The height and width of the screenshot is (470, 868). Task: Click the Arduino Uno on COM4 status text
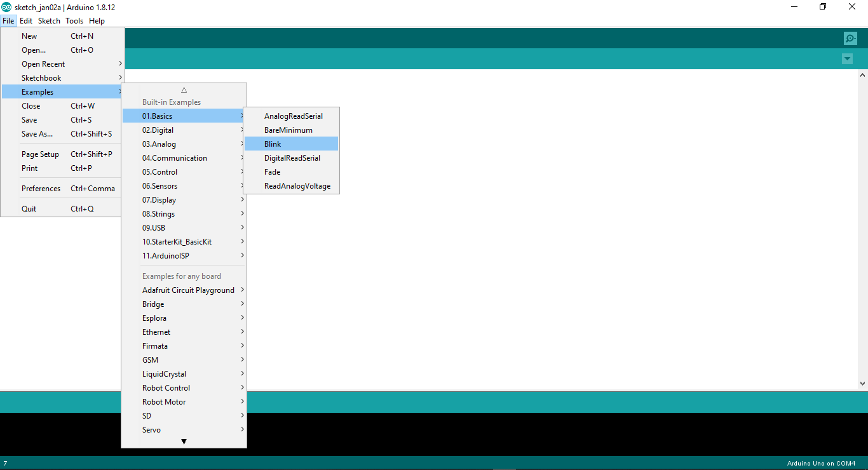click(821, 464)
